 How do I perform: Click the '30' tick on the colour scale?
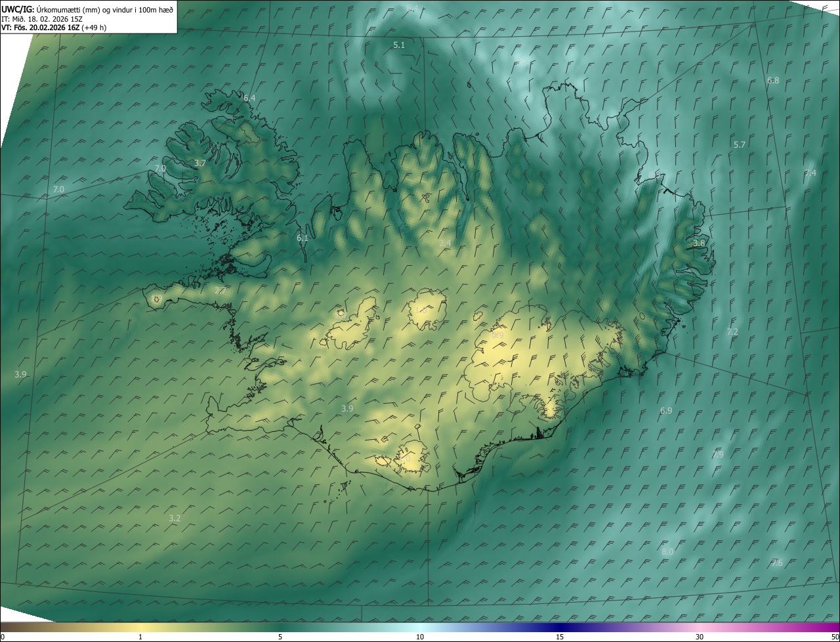coord(700,637)
